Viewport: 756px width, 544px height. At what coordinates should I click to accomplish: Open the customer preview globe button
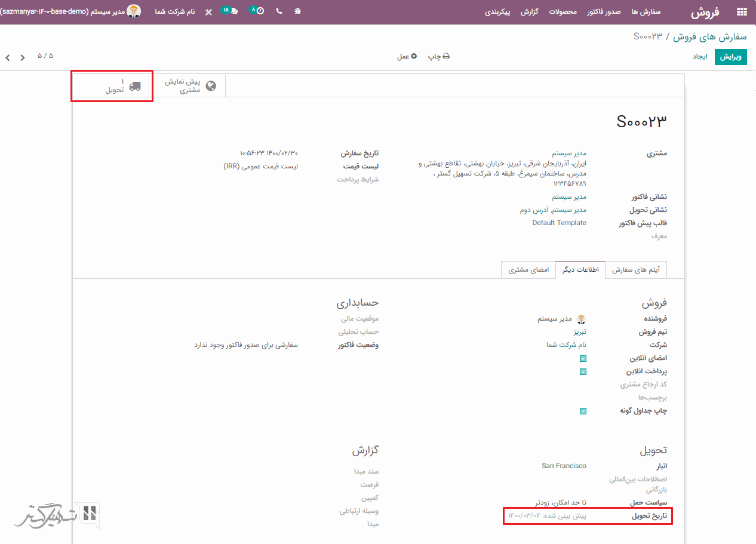click(x=190, y=86)
